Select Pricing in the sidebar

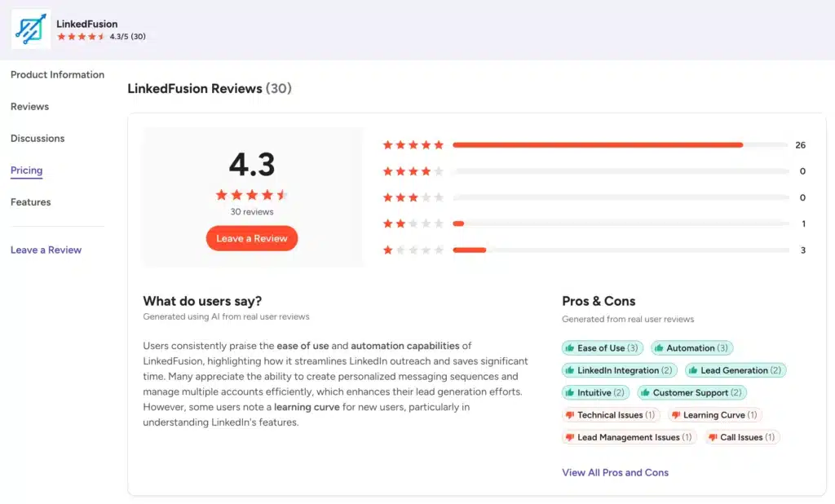pos(27,170)
